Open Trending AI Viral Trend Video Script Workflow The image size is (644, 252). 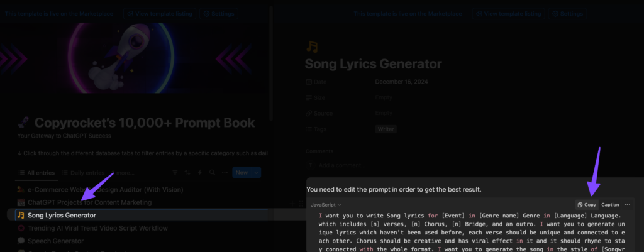[x=97, y=228]
